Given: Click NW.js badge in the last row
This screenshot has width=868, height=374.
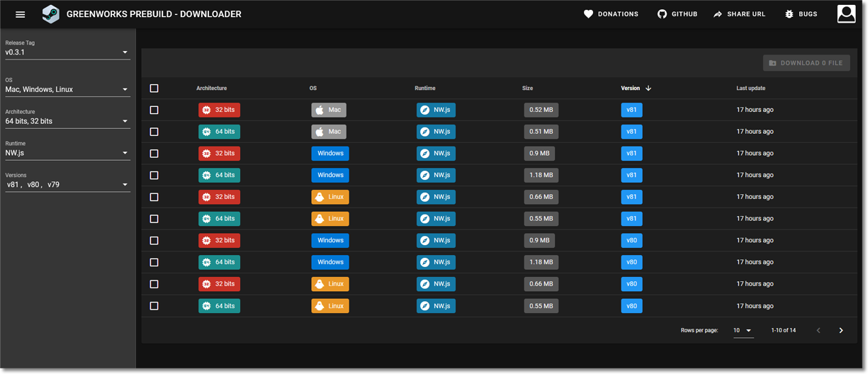Looking at the screenshot, I should coord(436,306).
